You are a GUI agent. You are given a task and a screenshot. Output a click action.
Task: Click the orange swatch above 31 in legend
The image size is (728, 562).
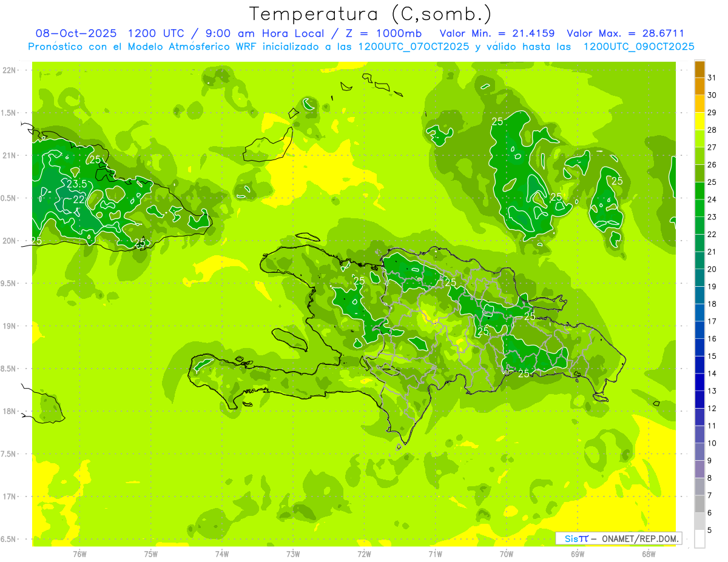pos(699,69)
